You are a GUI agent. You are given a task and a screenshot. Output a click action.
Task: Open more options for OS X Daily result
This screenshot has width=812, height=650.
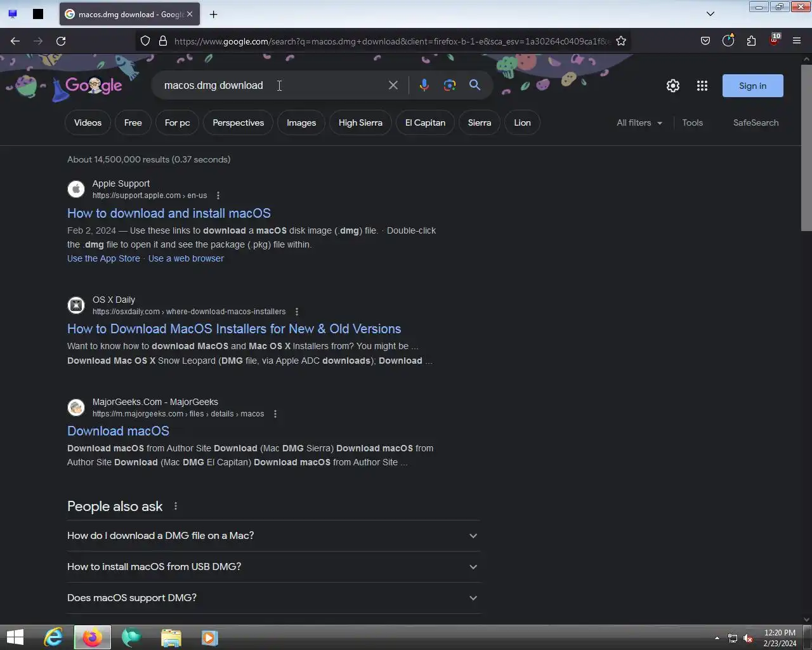coord(297,312)
